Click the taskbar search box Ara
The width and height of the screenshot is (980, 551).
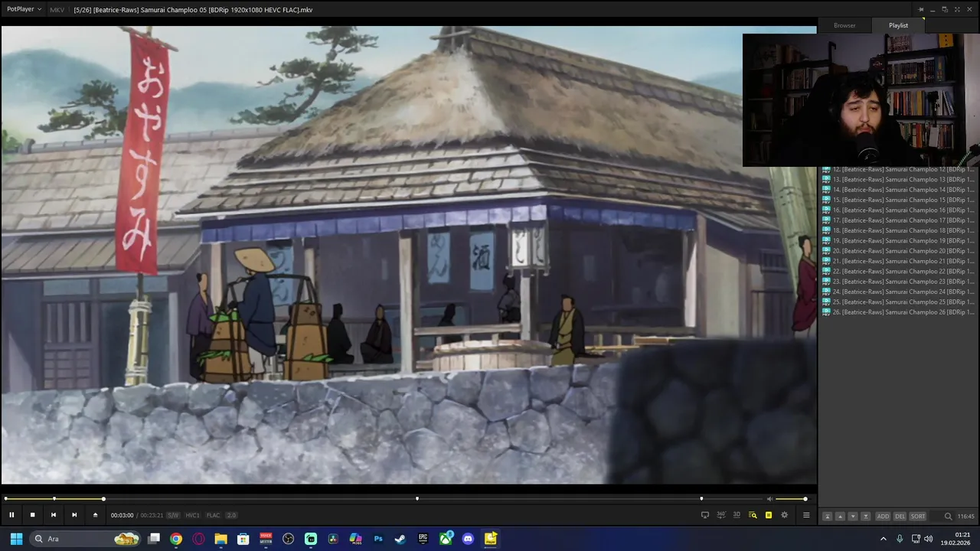tap(85, 539)
